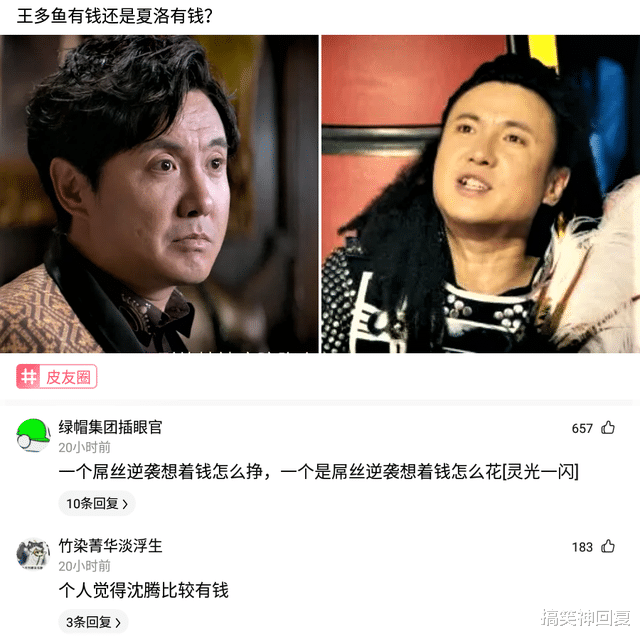The height and width of the screenshot is (639, 640).
Task: Tap the 搞笑神回复 watermark
Action: [586, 618]
